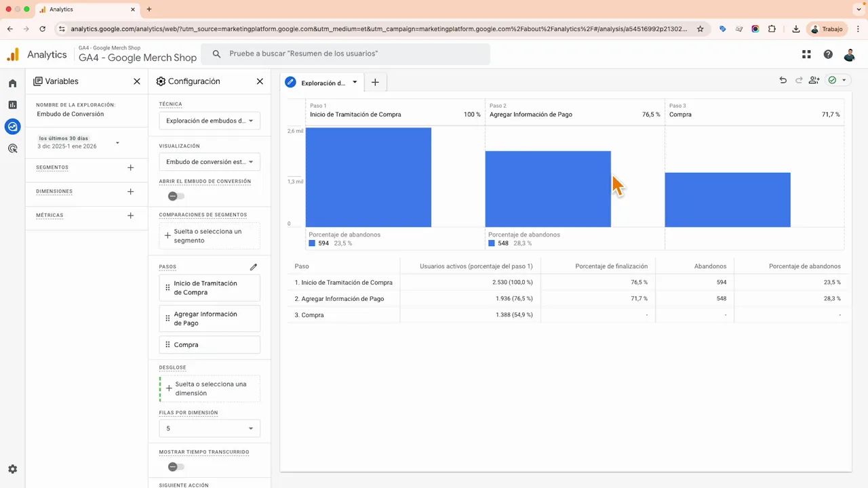Open Advertising icon in left sidebar

coord(12,148)
